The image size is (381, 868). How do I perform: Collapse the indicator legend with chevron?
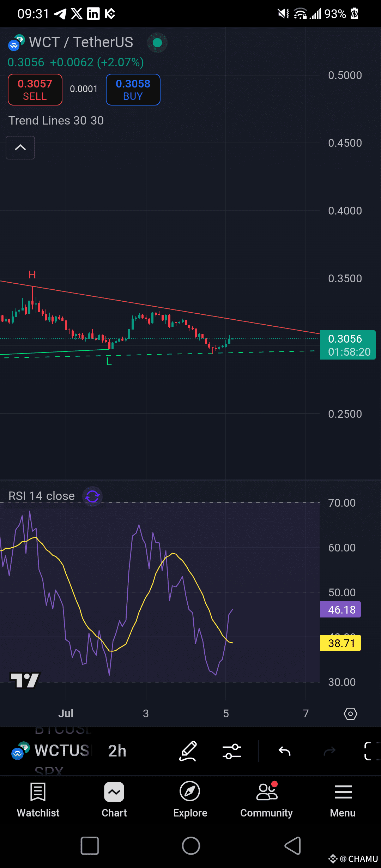[20, 147]
